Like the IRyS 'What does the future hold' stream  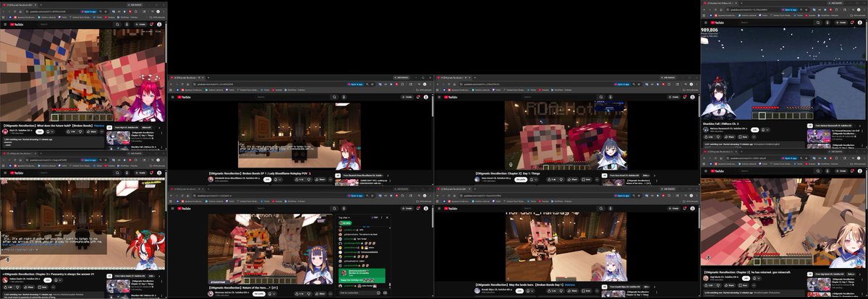71,131
